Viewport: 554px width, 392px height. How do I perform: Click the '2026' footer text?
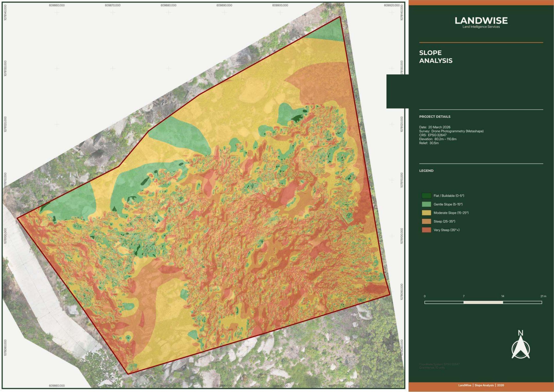coord(501,385)
